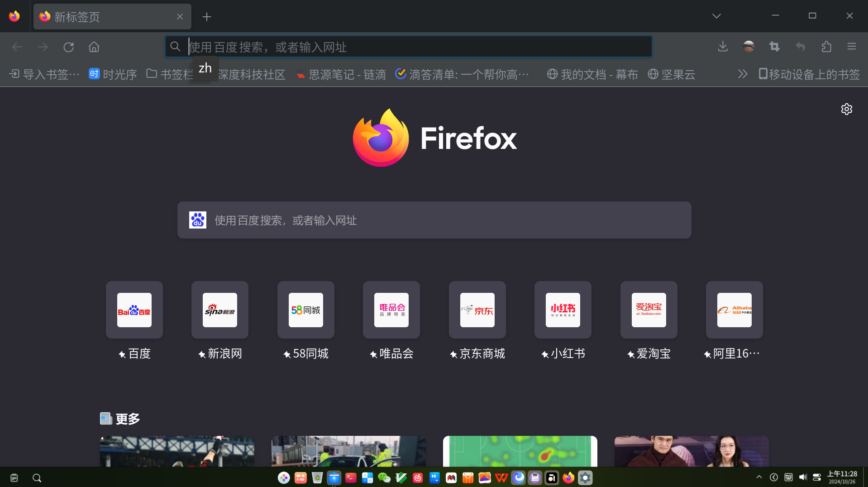Open the 我的文档 - 幕布 bookmark
Screen dimensions: 868x487
[592, 74]
